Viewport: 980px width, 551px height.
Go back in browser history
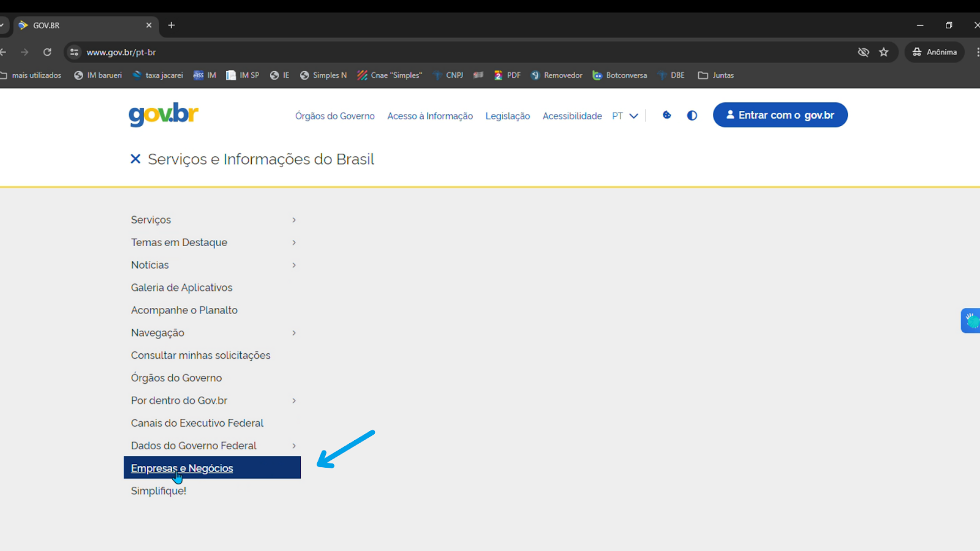pyautogui.click(x=3, y=52)
